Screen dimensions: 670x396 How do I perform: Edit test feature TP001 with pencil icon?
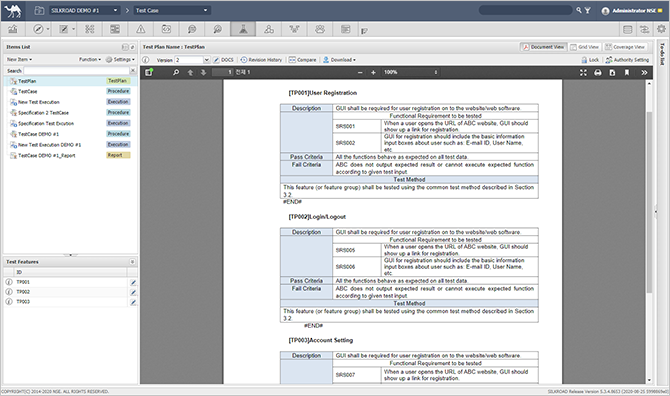pyautogui.click(x=133, y=282)
